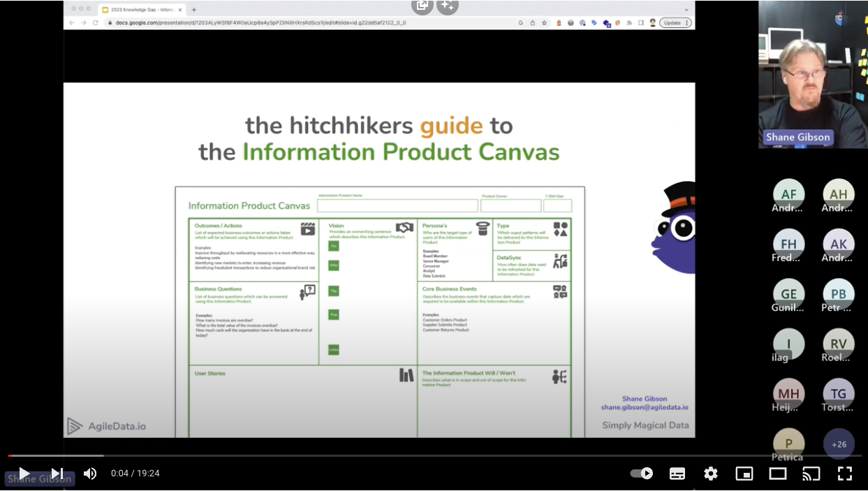The height and width of the screenshot is (491, 868).
Task: Bookmark the page with the star icon
Action: point(543,22)
